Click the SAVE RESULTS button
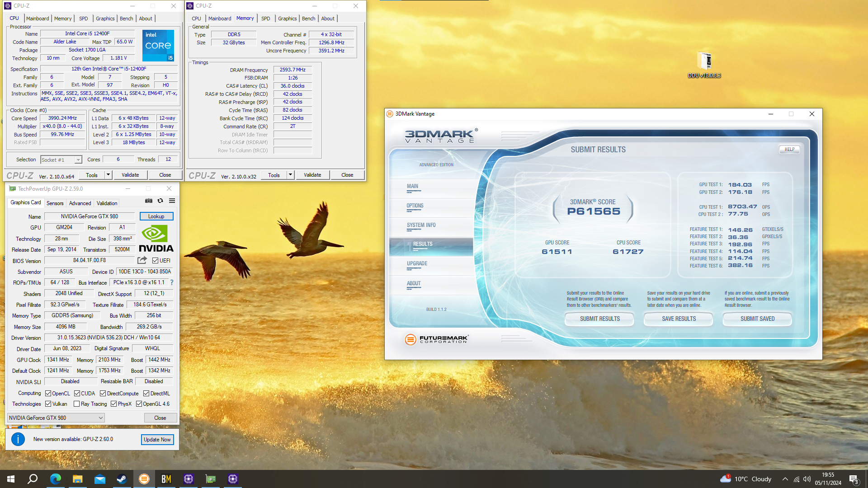The height and width of the screenshot is (488, 868). point(679,319)
